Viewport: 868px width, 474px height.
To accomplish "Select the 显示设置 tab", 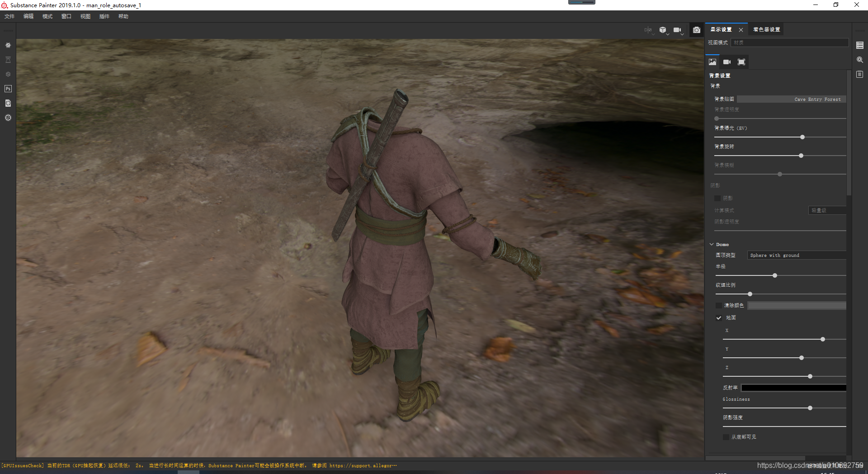I will tap(721, 29).
